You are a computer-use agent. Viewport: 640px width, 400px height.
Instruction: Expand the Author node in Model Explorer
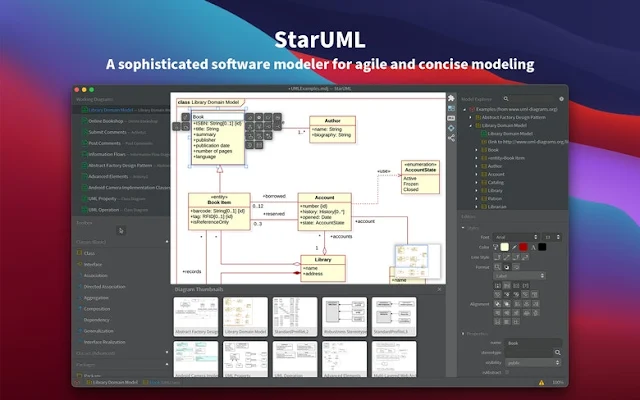click(476, 166)
